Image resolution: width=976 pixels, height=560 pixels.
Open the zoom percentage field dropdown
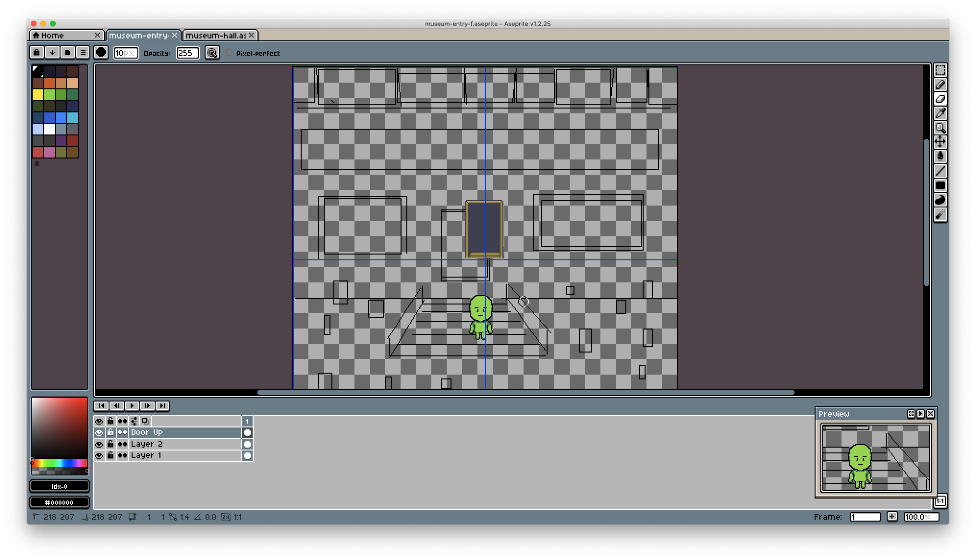click(x=921, y=517)
